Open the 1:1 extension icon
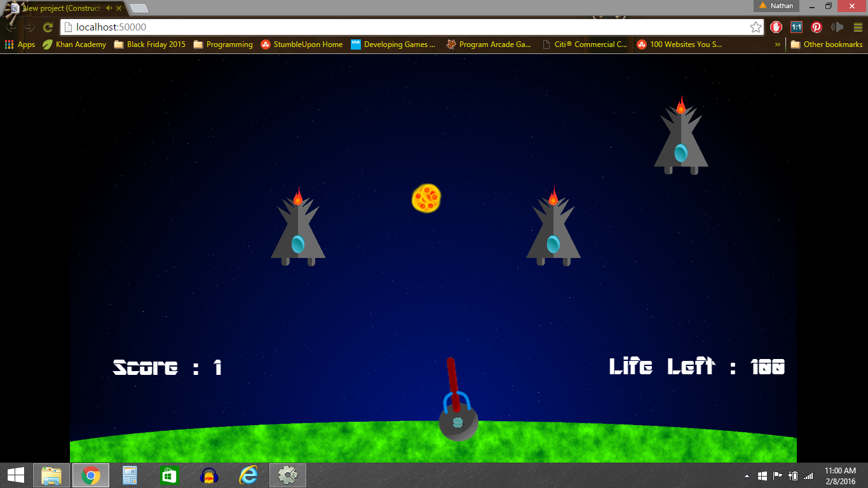868x488 pixels. pos(796,27)
